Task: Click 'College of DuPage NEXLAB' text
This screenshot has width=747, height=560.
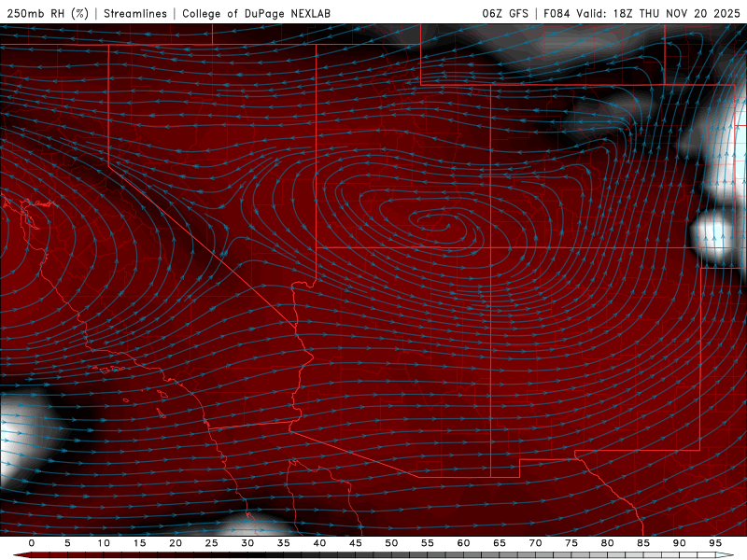Action: tap(256, 13)
